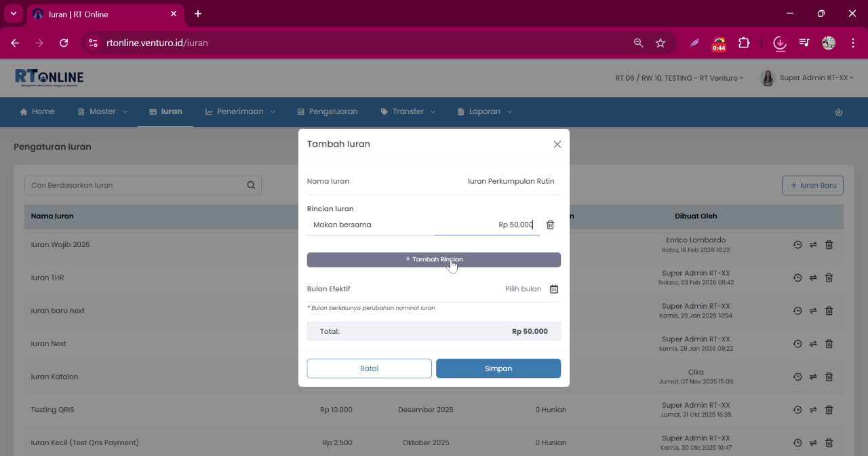
Task: Close the Tambah Iuran dialog
Action: tap(557, 144)
